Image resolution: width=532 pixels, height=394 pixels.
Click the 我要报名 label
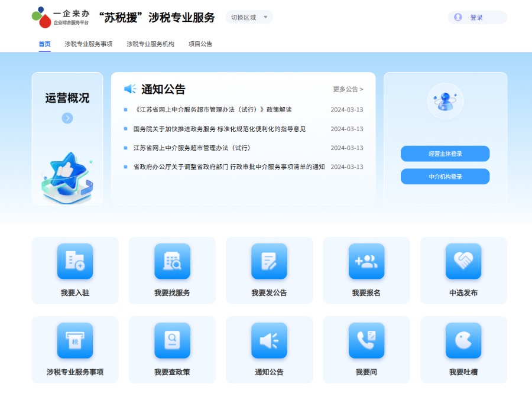(x=366, y=293)
